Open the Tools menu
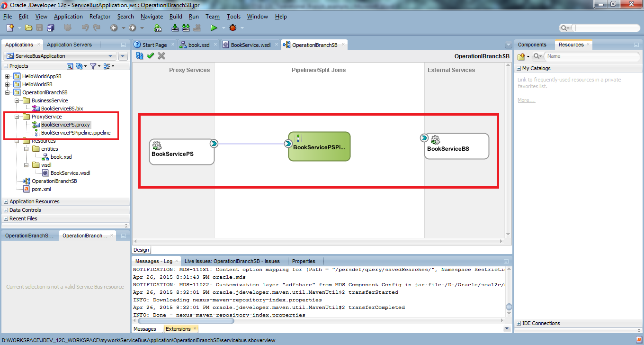Viewport: 644px width, 345px height. tap(233, 17)
